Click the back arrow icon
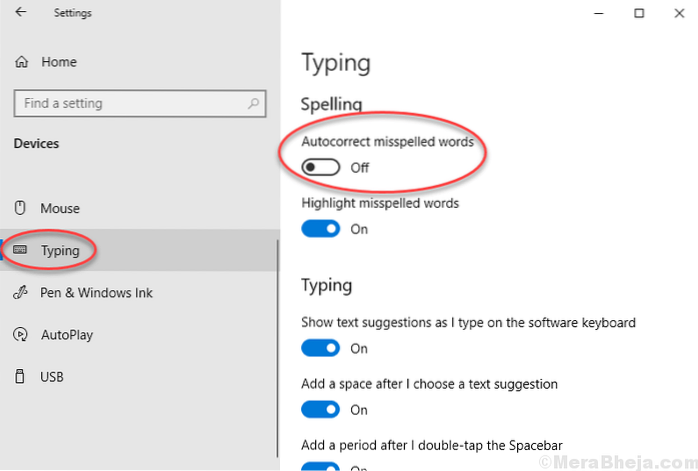Viewport: 698px width, 471px height. [x=21, y=14]
